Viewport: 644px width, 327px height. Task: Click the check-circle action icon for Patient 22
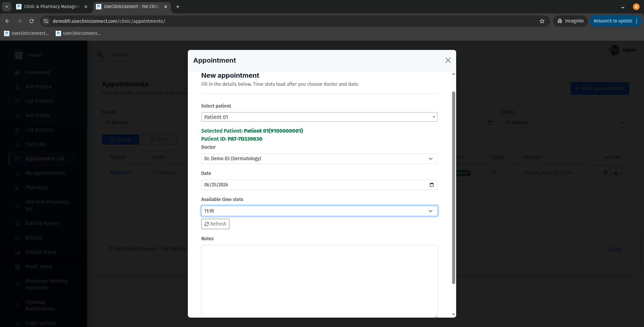pos(605,173)
